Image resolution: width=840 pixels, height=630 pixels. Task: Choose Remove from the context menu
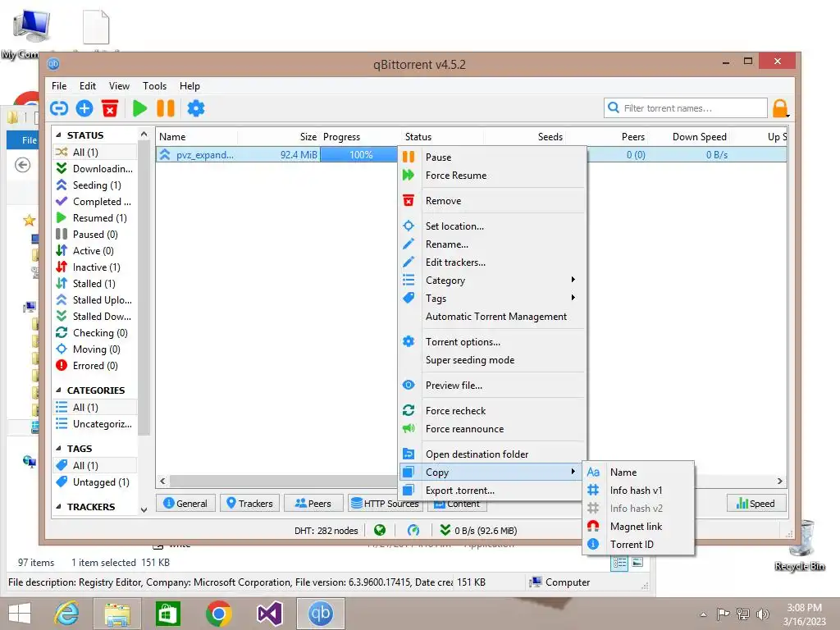[x=493, y=201]
